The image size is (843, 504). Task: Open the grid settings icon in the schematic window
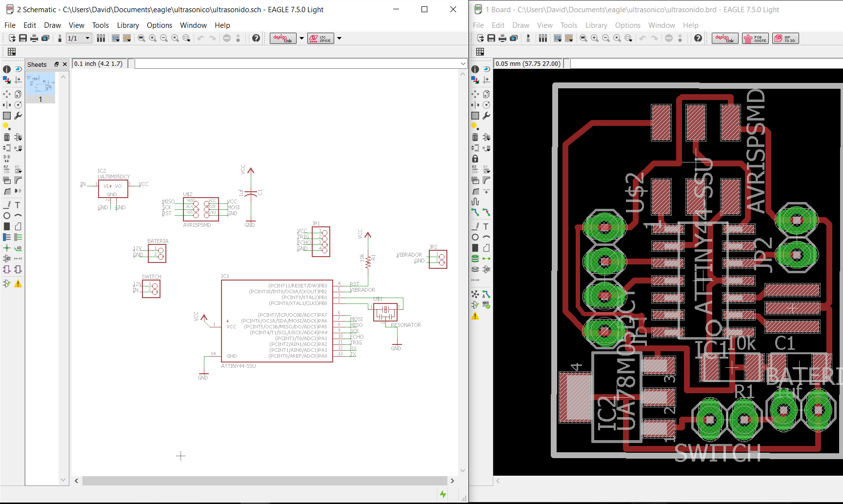[x=12, y=52]
